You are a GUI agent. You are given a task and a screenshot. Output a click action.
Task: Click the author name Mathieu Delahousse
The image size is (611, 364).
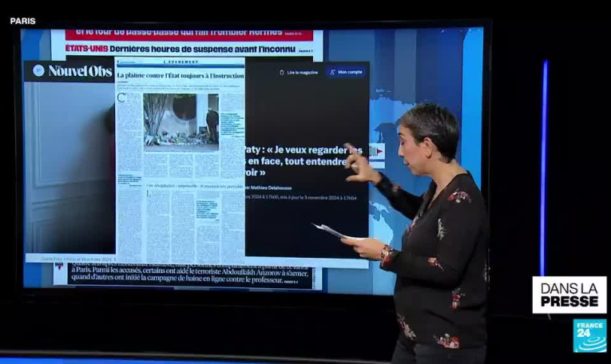pyautogui.click(x=271, y=188)
